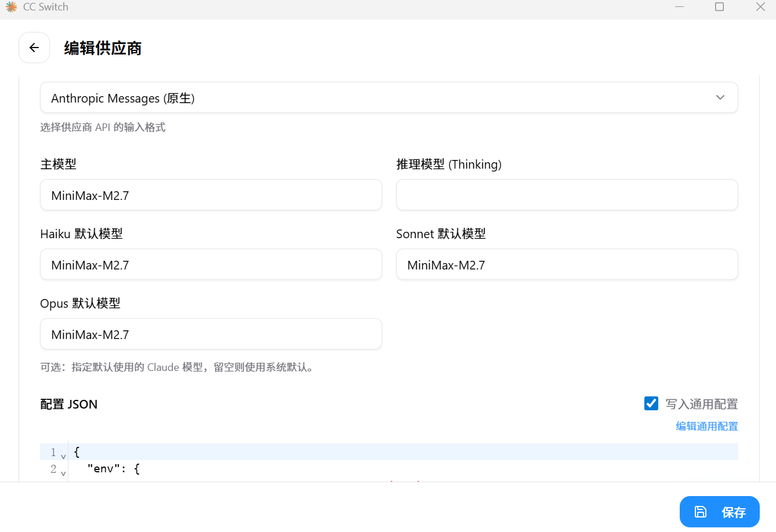Minimize the CC Switch window
This screenshot has height=532, width=776.
coord(679,7)
